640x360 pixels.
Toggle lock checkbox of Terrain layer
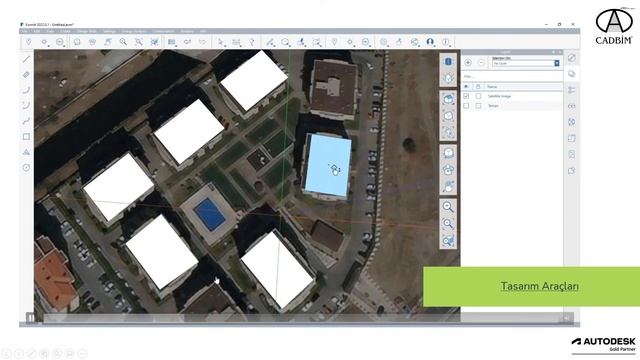click(478, 106)
